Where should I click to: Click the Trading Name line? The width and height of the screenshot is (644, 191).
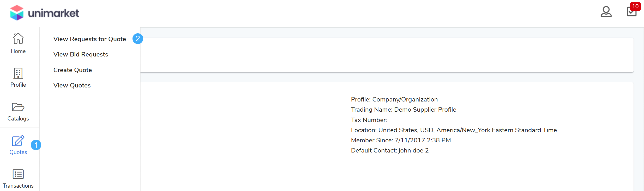(x=403, y=110)
